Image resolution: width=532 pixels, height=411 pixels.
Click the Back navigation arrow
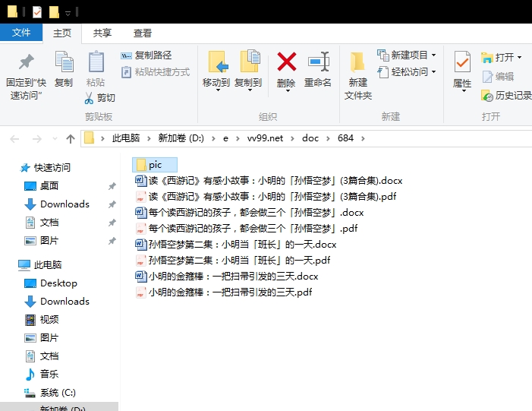pos(14,138)
